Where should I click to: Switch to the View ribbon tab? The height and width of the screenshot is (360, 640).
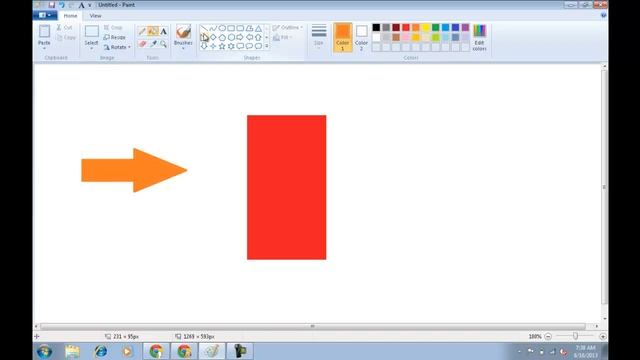[x=96, y=16]
